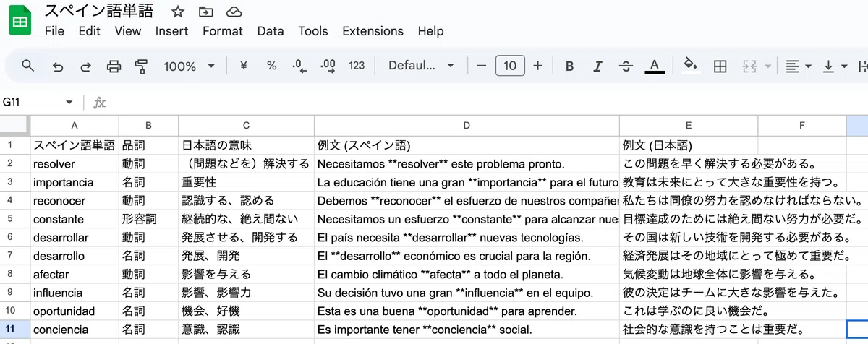Open the borders grid icon
This screenshot has width=868, height=344.
pos(720,66)
